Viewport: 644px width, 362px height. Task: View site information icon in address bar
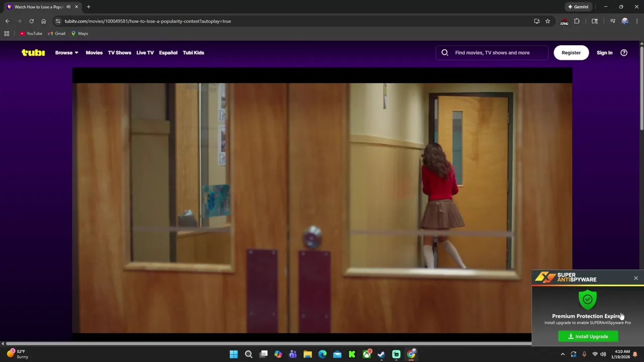click(x=58, y=21)
